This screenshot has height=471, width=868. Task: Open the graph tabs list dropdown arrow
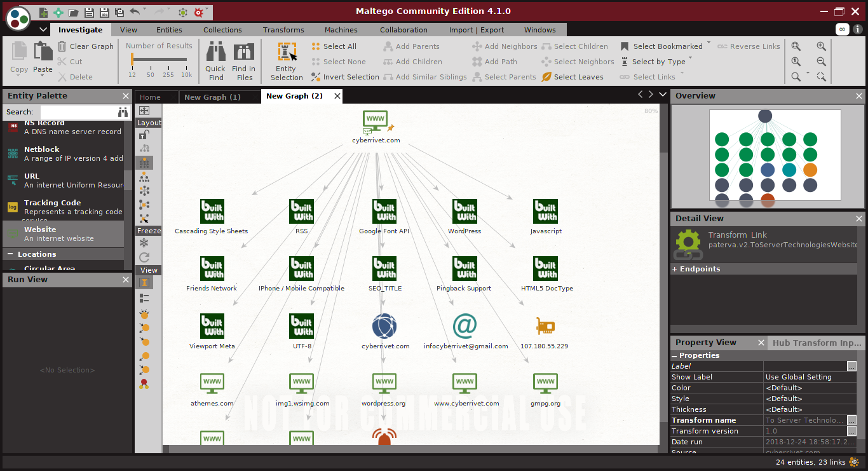[x=663, y=95]
